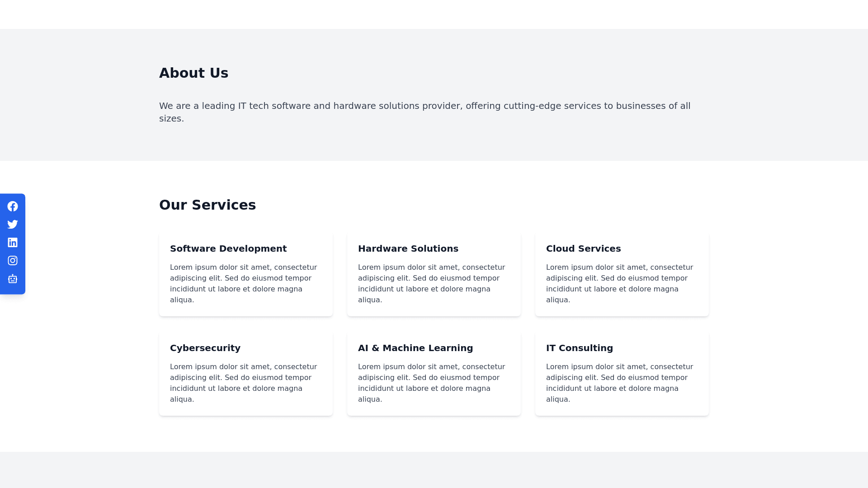Open the Cloud Services card title

coord(583,249)
